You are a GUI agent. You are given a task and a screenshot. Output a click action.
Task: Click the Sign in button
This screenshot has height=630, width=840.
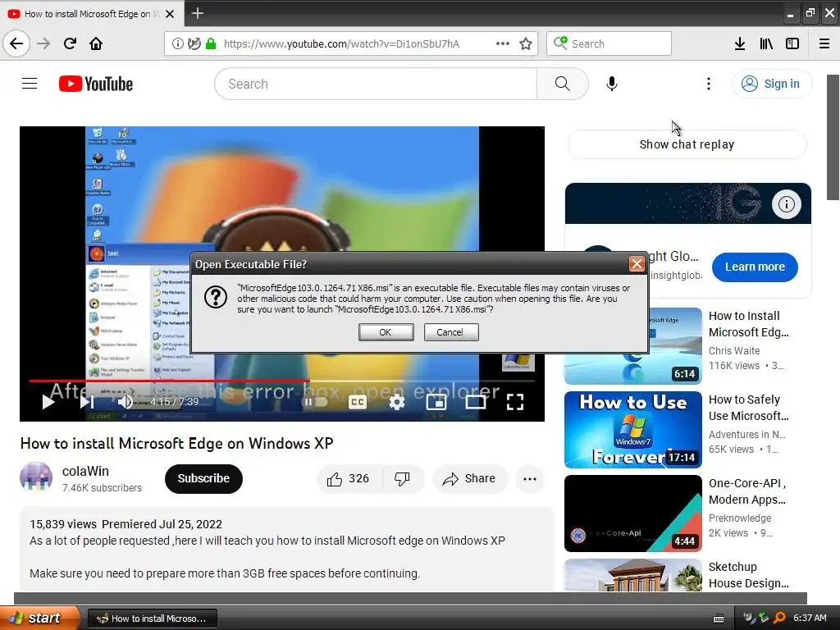(x=771, y=84)
